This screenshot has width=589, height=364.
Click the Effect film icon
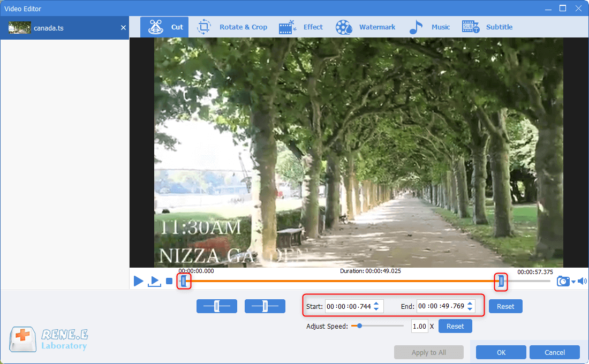click(288, 27)
